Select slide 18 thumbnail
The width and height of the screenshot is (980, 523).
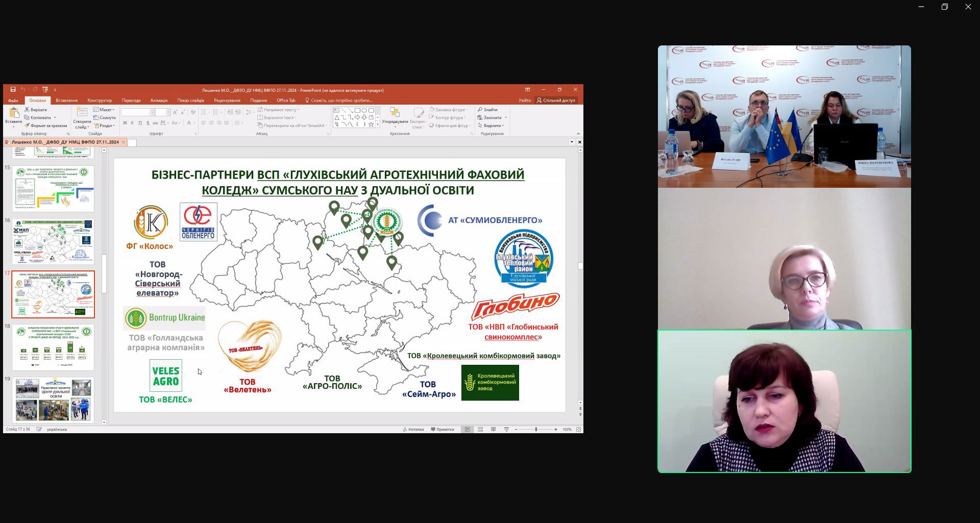[53, 347]
